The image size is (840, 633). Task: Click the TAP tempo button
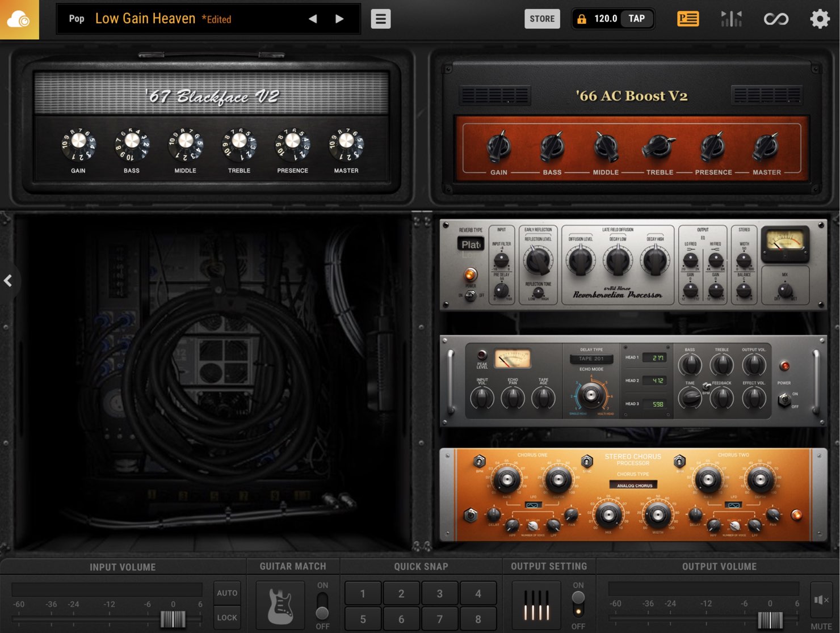tap(637, 19)
